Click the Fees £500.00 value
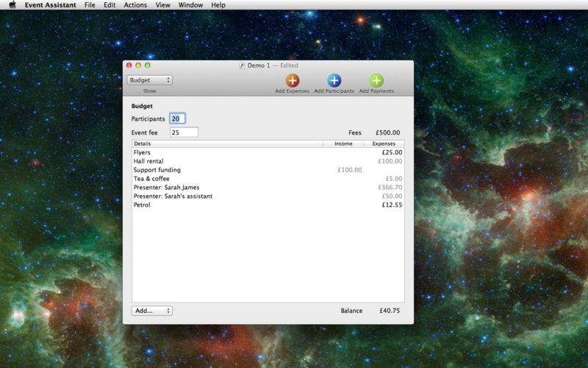The image size is (588, 368). tap(388, 132)
